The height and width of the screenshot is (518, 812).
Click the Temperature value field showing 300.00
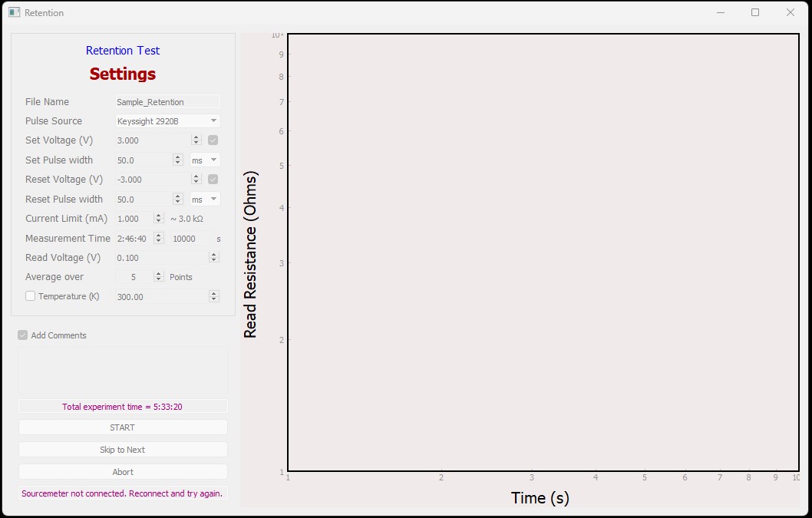162,296
